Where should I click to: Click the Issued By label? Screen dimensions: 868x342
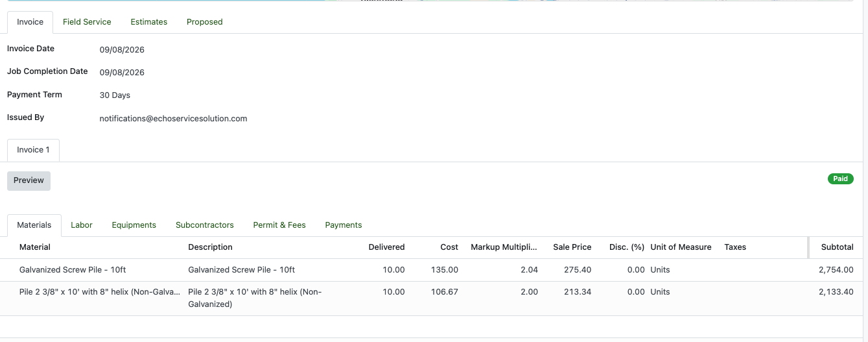click(25, 117)
